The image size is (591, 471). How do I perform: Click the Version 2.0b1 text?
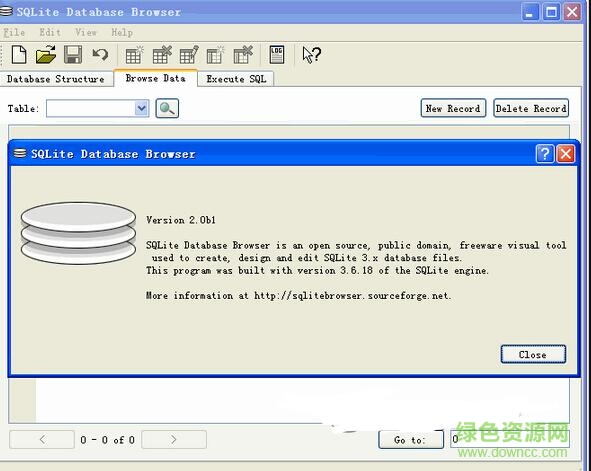point(181,220)
